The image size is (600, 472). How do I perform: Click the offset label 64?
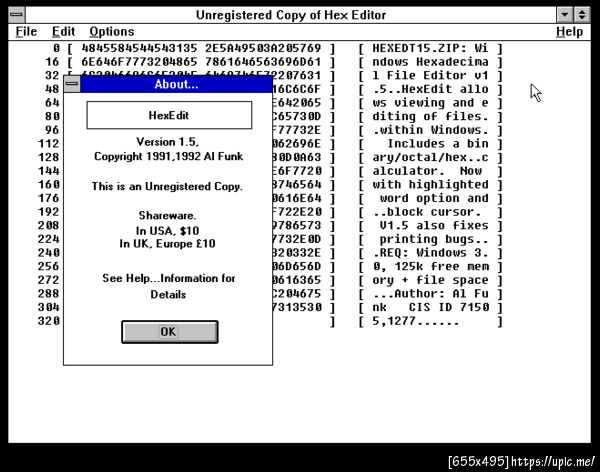pos(52,103)
